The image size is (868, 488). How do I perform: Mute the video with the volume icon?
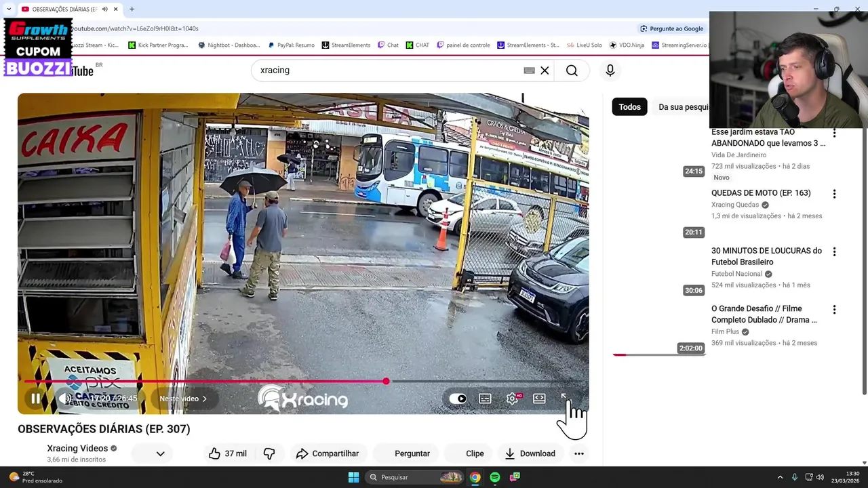pos(66,399)
